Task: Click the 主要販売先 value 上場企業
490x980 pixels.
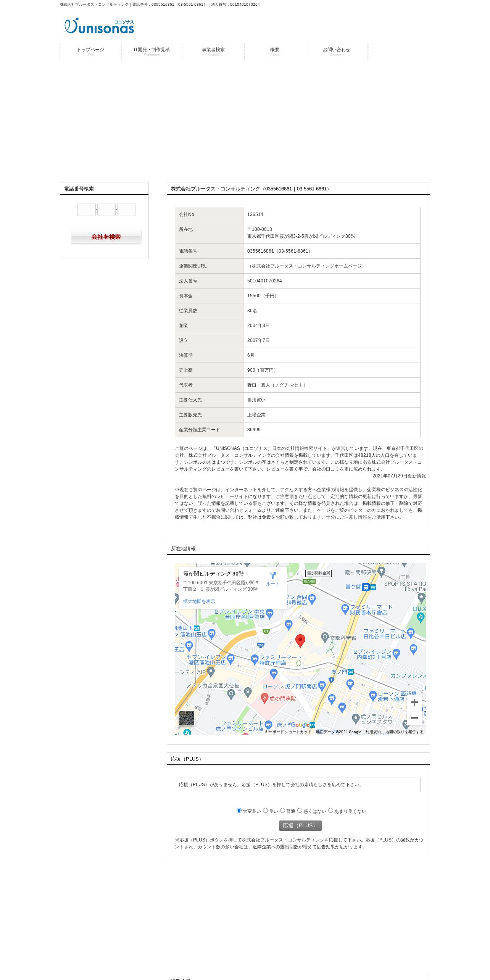Action: tap(256, 415)
